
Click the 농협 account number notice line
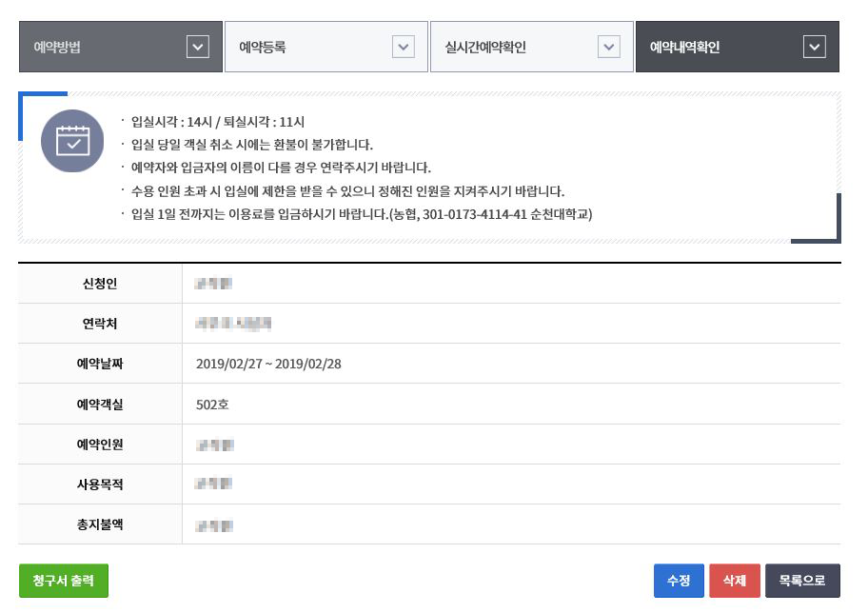coord(362,214)
